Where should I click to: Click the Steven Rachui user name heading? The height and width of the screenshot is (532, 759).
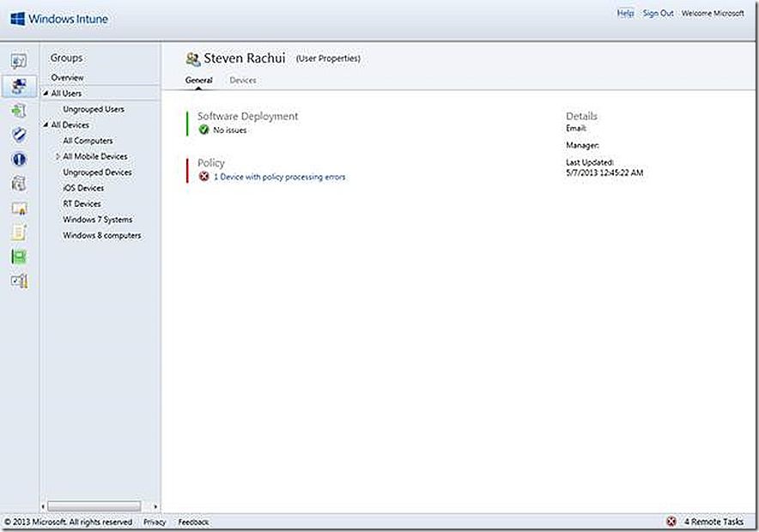coord(245,58)
